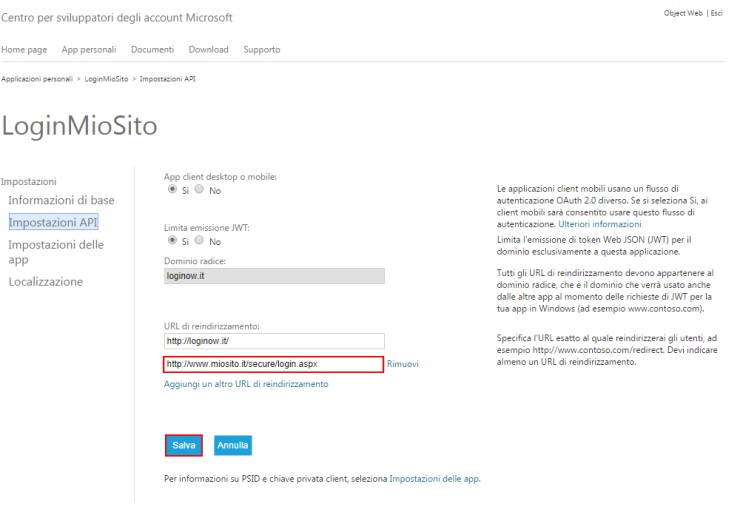Open Informazioni di base in sidebar
740x518 pixels.
[x=61, y=201]
